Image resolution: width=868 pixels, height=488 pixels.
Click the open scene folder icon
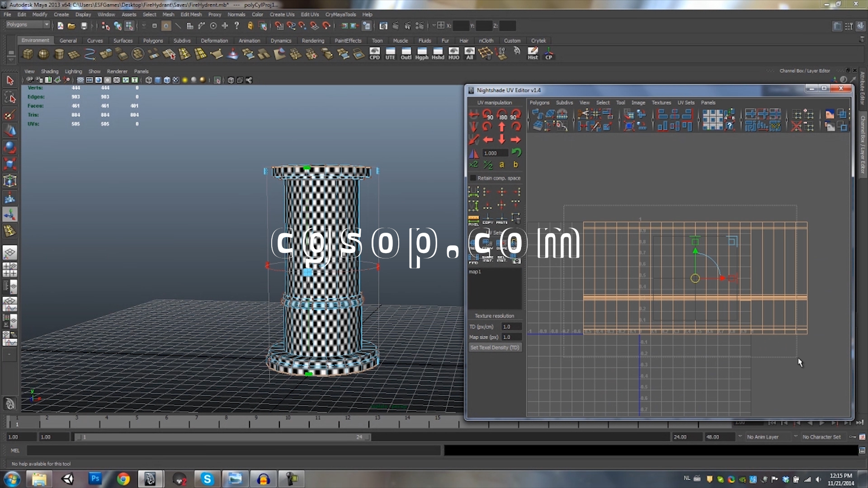click(x=71, y=26)
